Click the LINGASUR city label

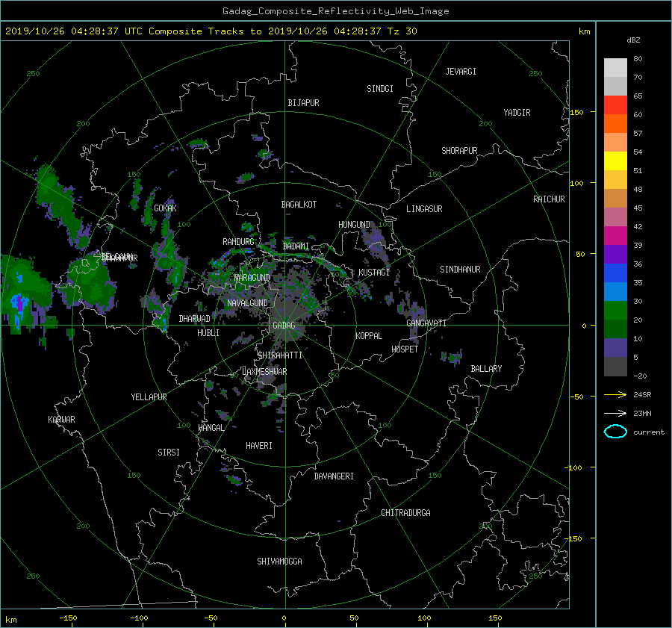424,209
